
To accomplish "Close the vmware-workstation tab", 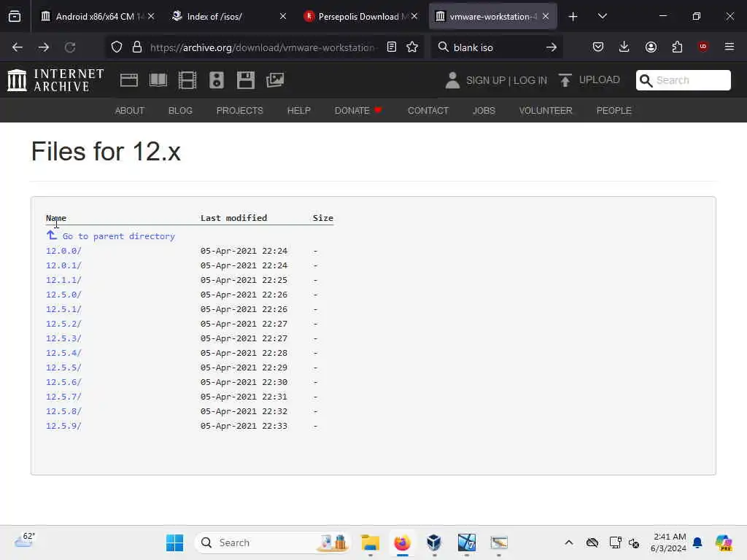I will pos(546,16).
